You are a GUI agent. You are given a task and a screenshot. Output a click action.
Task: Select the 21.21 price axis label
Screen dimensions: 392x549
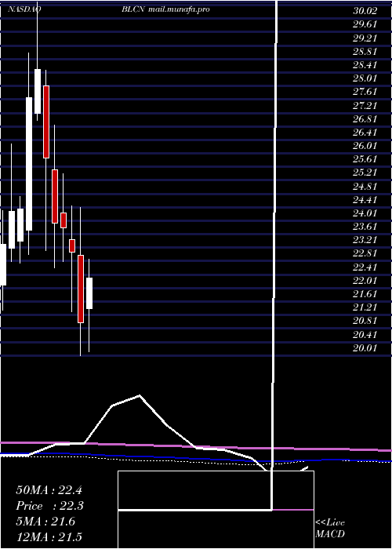coord(365,307)
